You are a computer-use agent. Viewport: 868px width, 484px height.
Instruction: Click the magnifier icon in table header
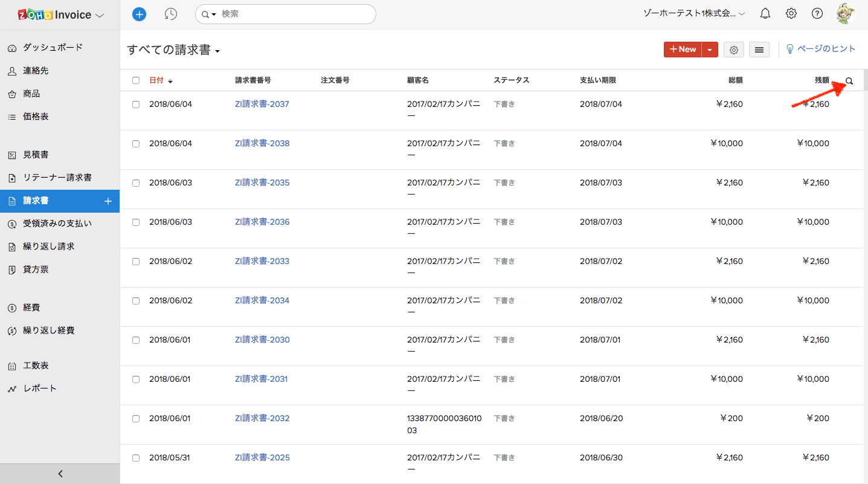pyautogui.click(x=849, y=81)
